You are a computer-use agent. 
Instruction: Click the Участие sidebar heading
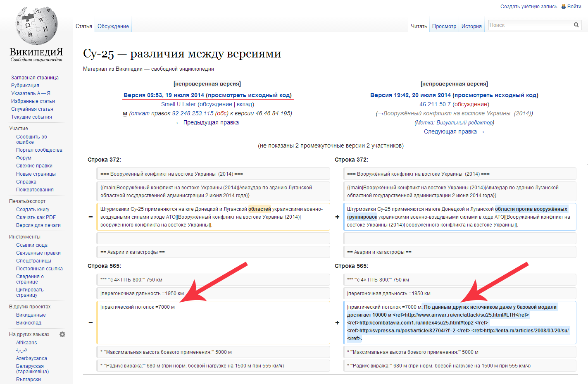click(19, 128)
